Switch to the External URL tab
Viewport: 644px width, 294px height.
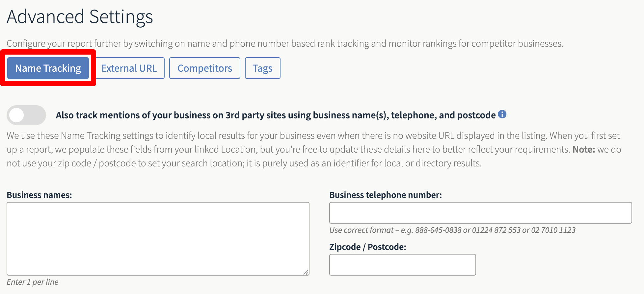[x=129, y=68]
